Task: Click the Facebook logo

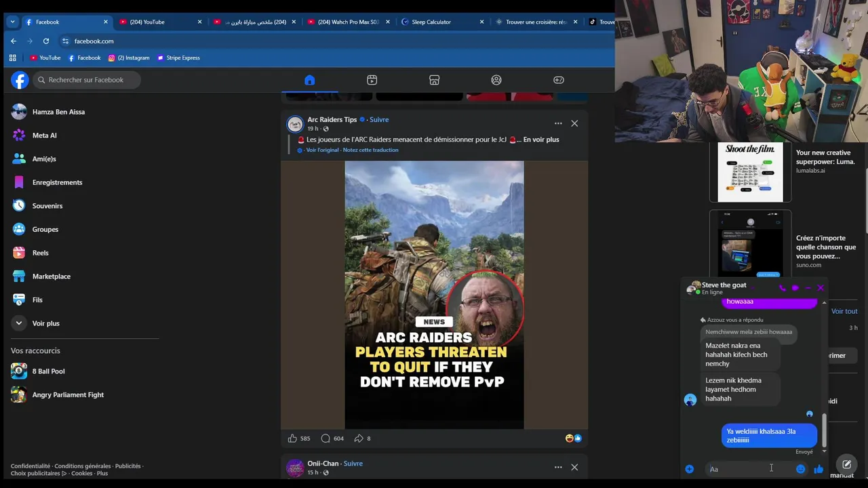Action: click(x=20, y=80)
